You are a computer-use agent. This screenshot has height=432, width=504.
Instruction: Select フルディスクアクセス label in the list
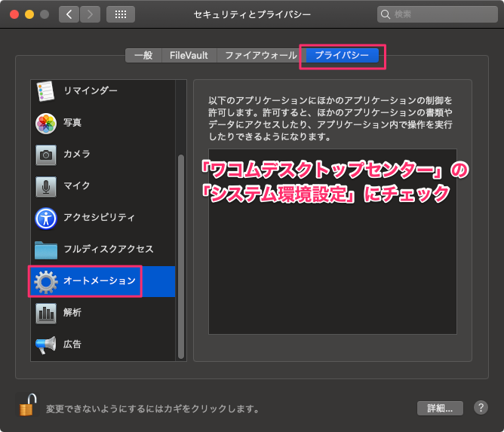(x=109, y=250)
